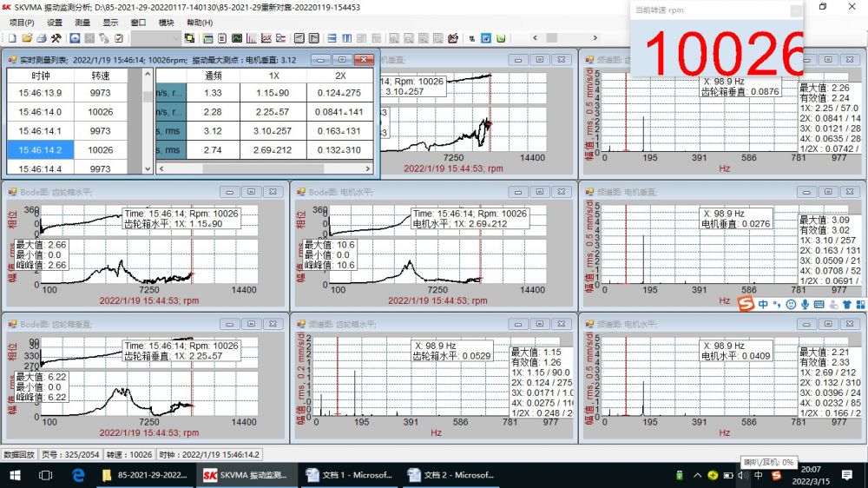Open the grey combo box in the toolbar
This screenshot has height=488, width=868.
coord(155,38)
